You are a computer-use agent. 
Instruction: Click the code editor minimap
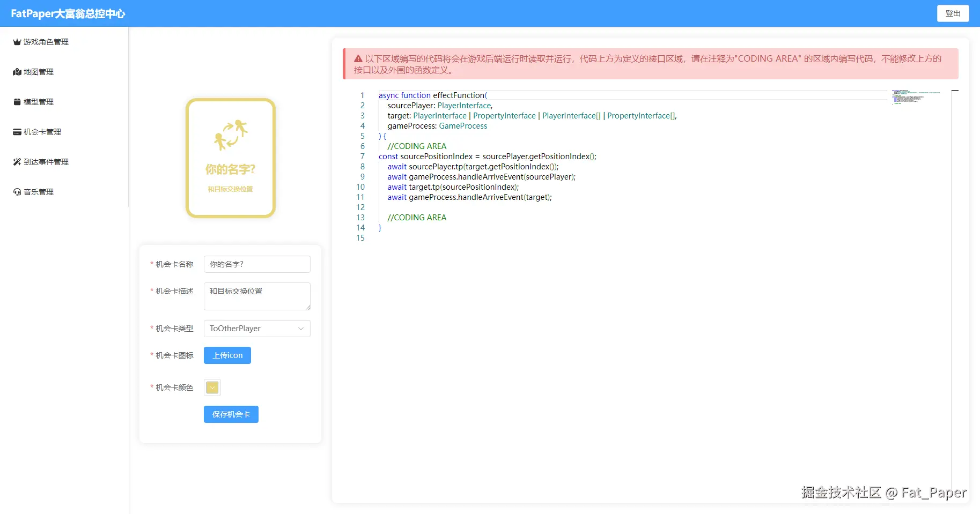tap(916, 97)
